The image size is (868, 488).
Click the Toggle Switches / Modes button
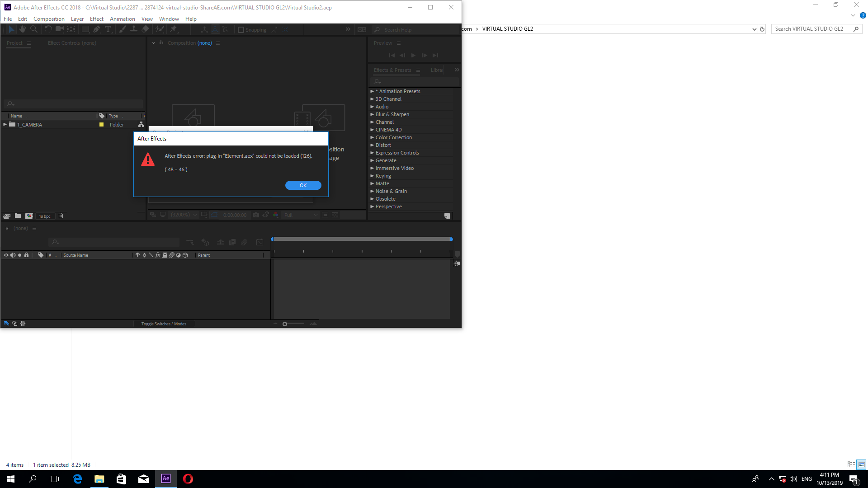click(164, 324)
